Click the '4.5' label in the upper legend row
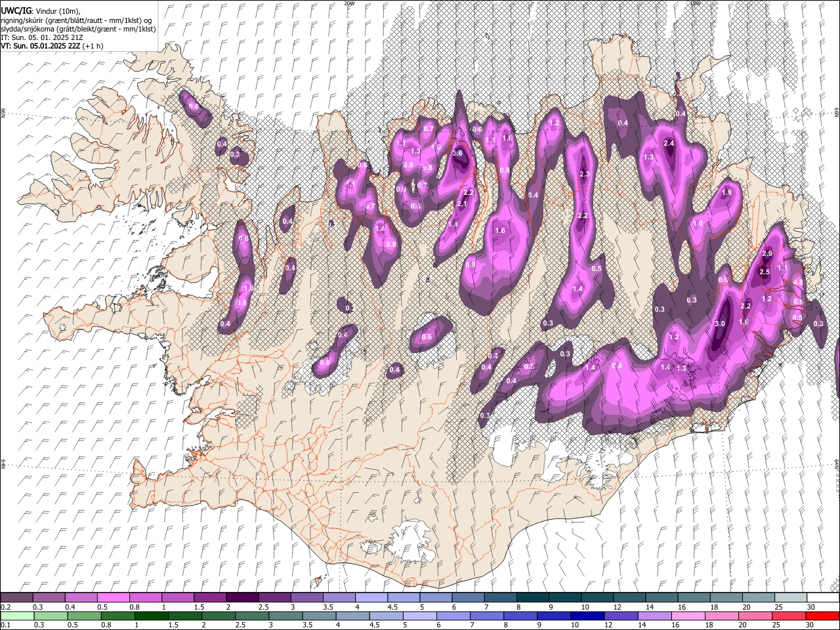 point(392,607)
